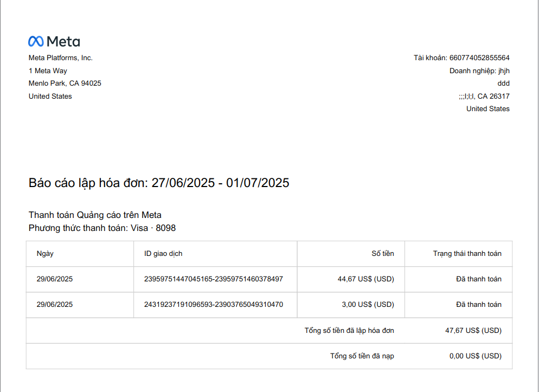Click the Ngày column header

45,254
